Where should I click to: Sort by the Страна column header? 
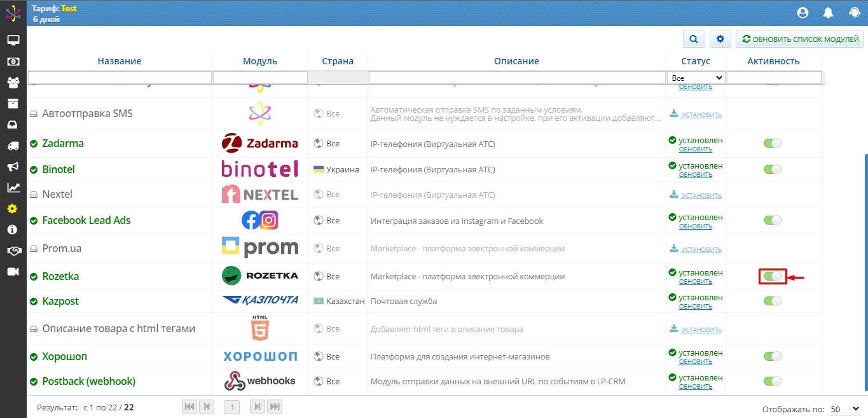(338, 61)
